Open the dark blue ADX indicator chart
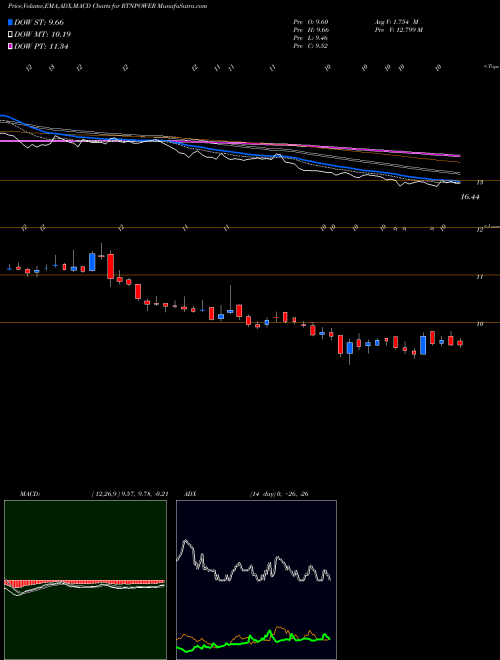This screenshot has width=500, height=660. 256,580
